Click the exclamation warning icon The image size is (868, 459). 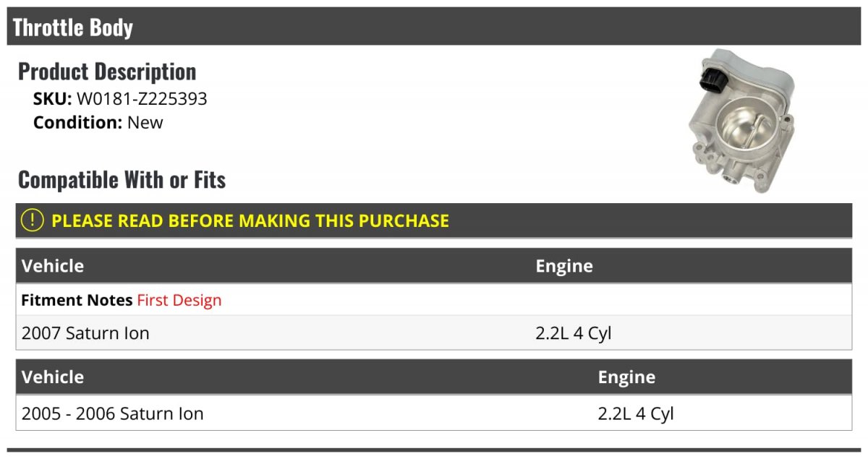pos(32,220)
